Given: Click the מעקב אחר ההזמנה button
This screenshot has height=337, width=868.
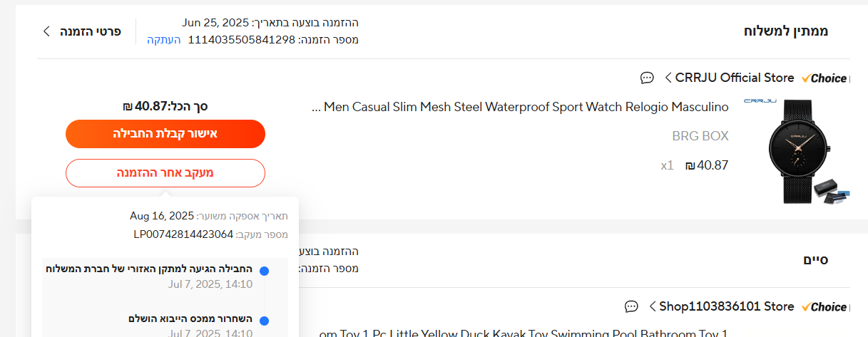Looking at the screenshot, I should [165, 173].
